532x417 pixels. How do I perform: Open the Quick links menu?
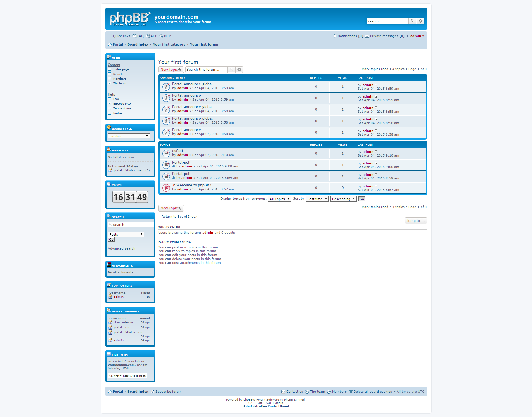click(119, 36)
